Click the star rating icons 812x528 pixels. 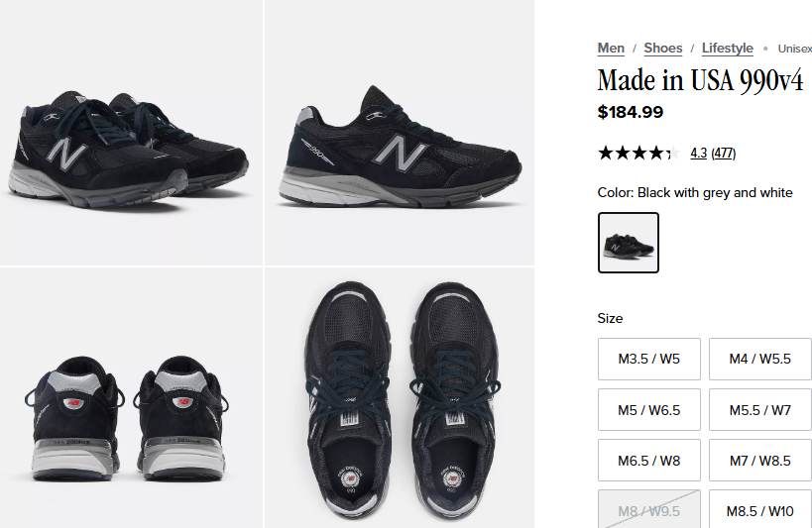tap(639, 154)
